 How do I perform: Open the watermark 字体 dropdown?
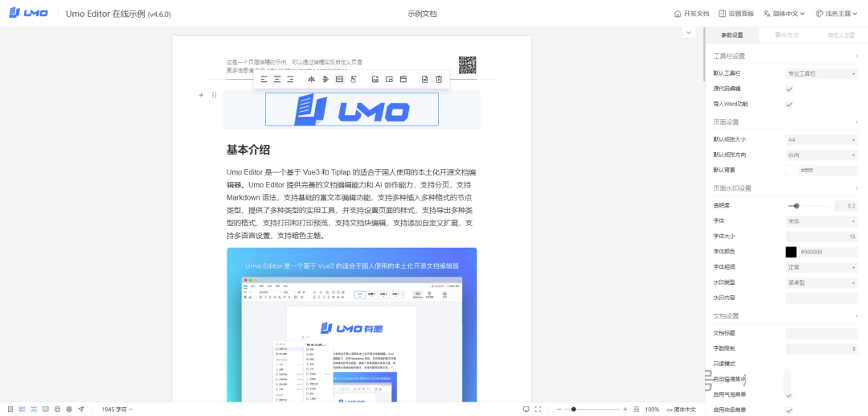[821, 221]
